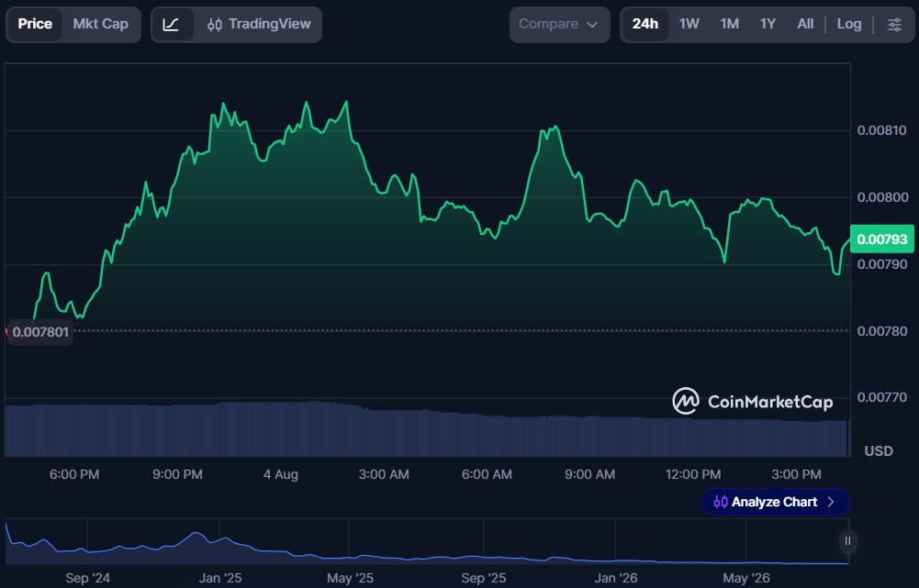Select the Mkt Cap tab

pyautogui.click(x=100, y=24)
